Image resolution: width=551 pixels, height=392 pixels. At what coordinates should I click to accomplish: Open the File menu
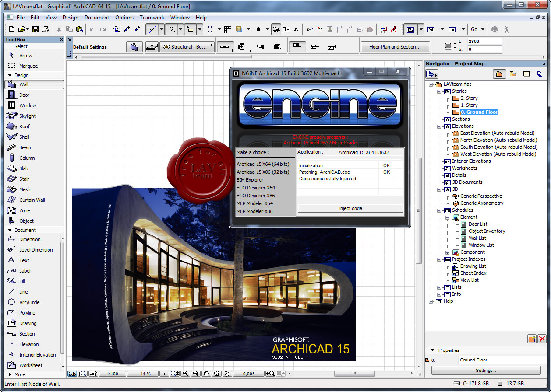21,17
